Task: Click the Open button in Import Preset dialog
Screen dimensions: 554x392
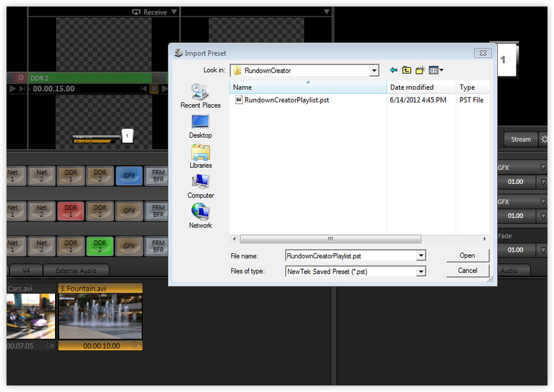Action: click(467, 255)
